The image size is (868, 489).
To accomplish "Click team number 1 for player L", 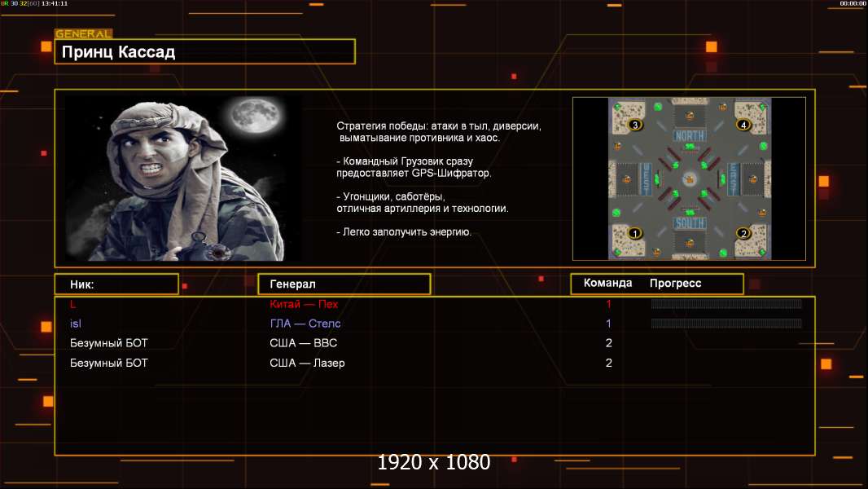I will [609, 304].
